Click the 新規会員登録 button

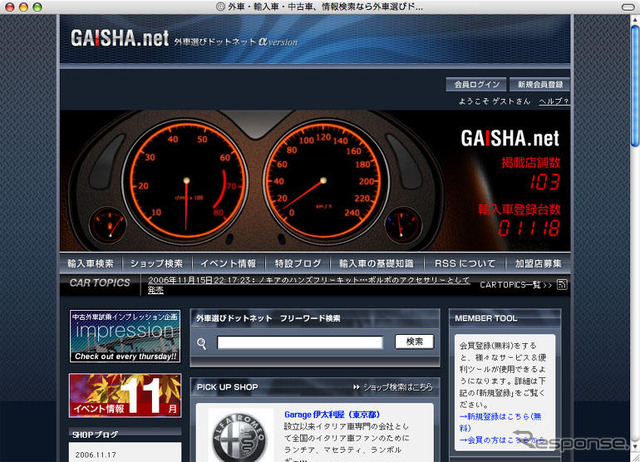540,84
